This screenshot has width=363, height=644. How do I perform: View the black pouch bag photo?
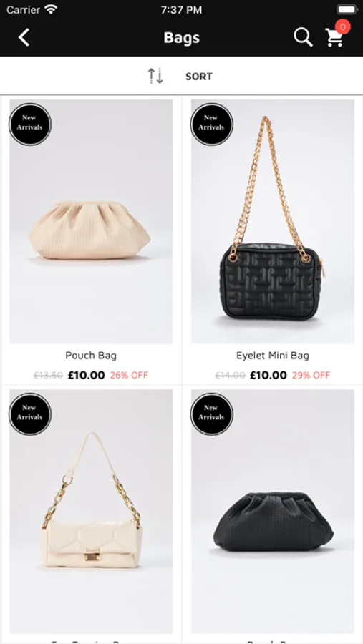[273, 512]
